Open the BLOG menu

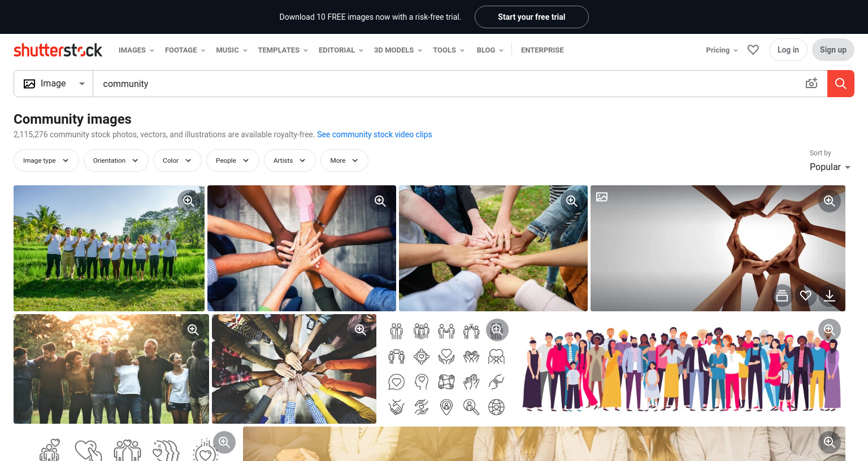click(490, 50)
